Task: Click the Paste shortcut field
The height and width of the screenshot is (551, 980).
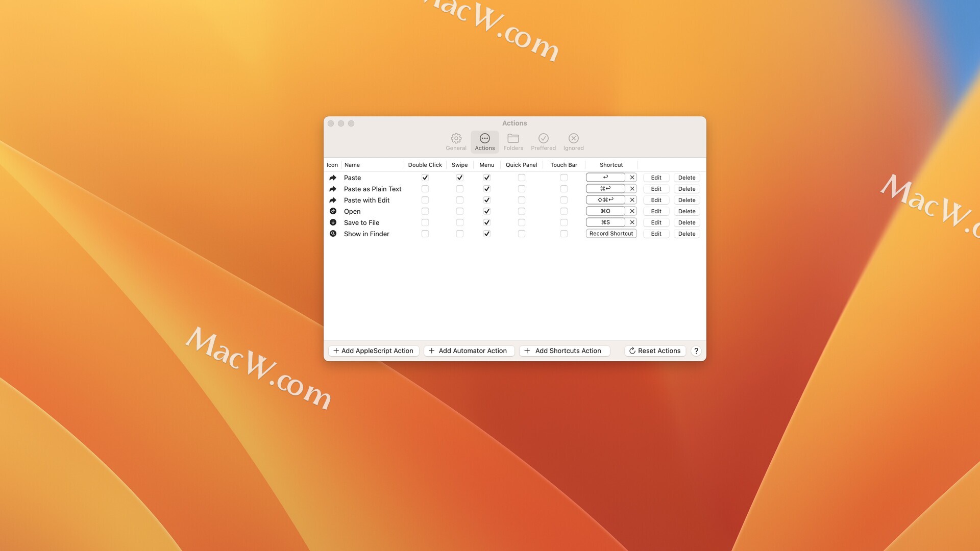Action: 605,178
